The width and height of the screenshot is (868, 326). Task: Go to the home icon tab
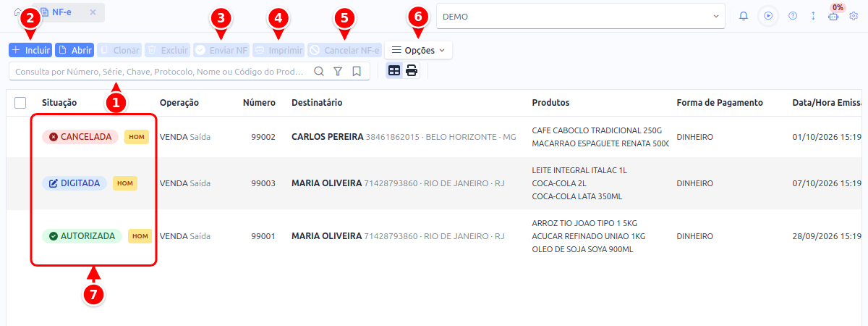point(17,12)
